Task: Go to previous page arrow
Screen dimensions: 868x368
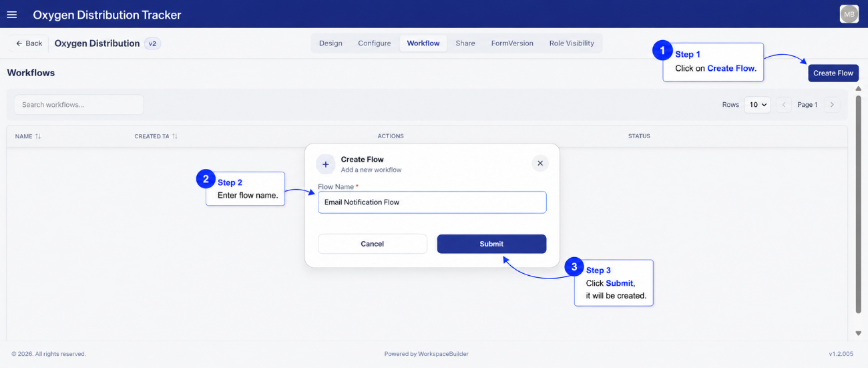Action: click(784, 105)
